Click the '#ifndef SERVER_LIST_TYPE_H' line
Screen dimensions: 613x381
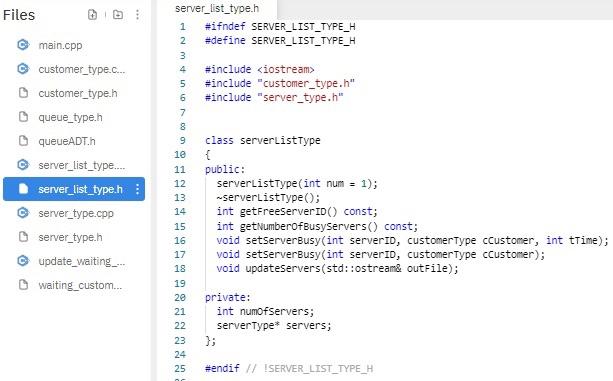(280, 27)
